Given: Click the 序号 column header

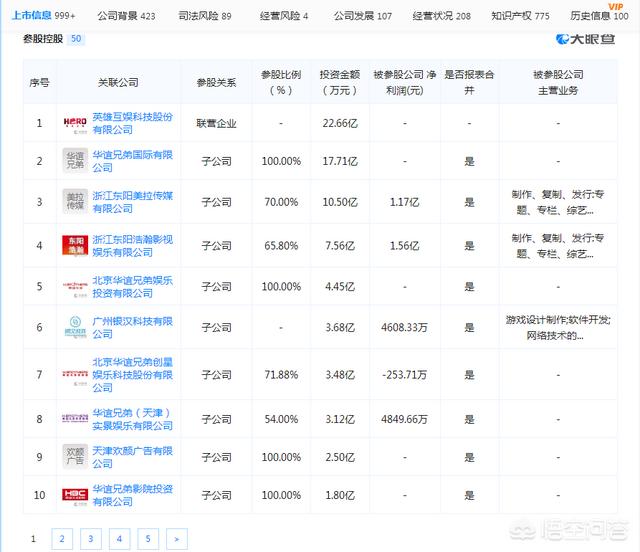Looking at the screenshot, I should coord(40,82).
